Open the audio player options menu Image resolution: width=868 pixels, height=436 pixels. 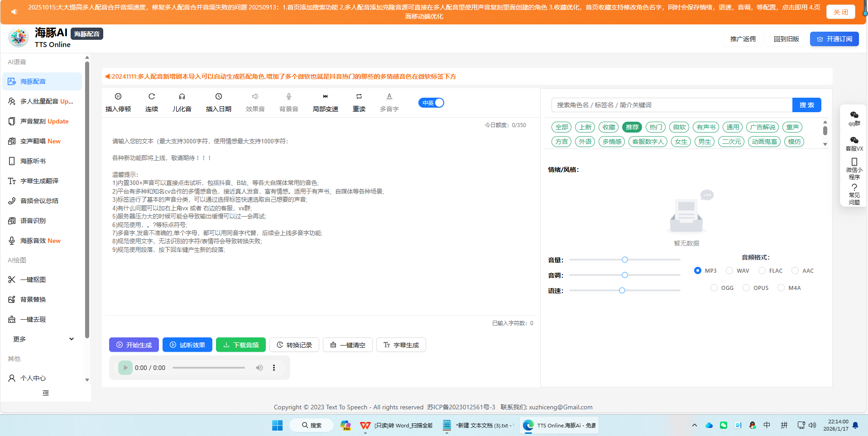273,368
